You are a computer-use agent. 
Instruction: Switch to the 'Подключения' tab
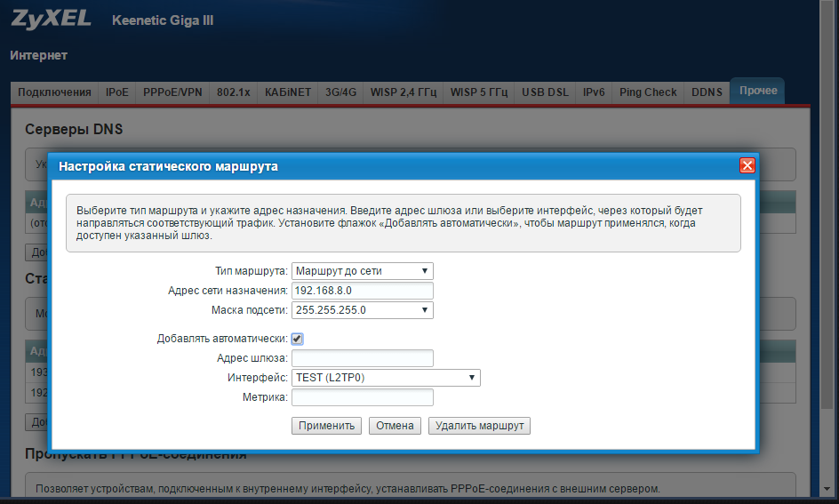tap(54, 92)
